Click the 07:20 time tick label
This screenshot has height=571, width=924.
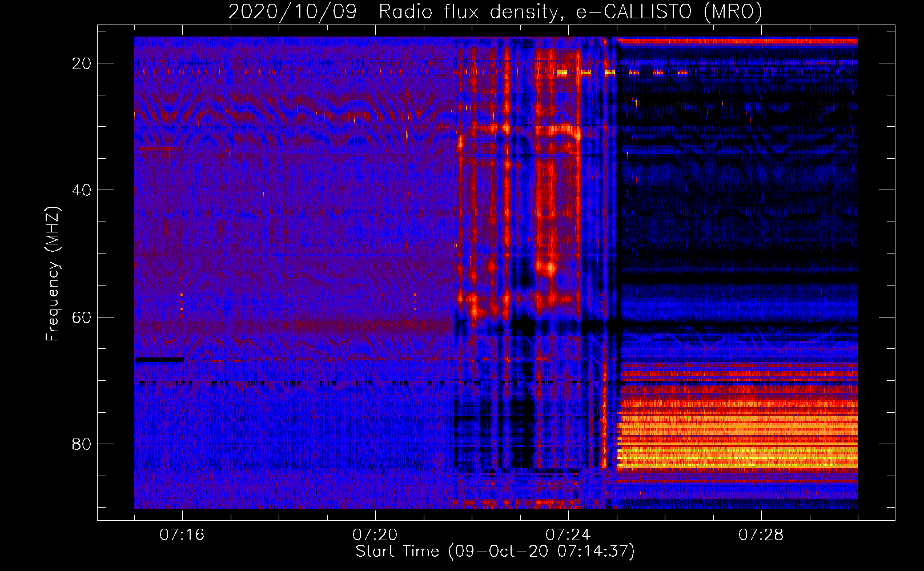(375, 535)
